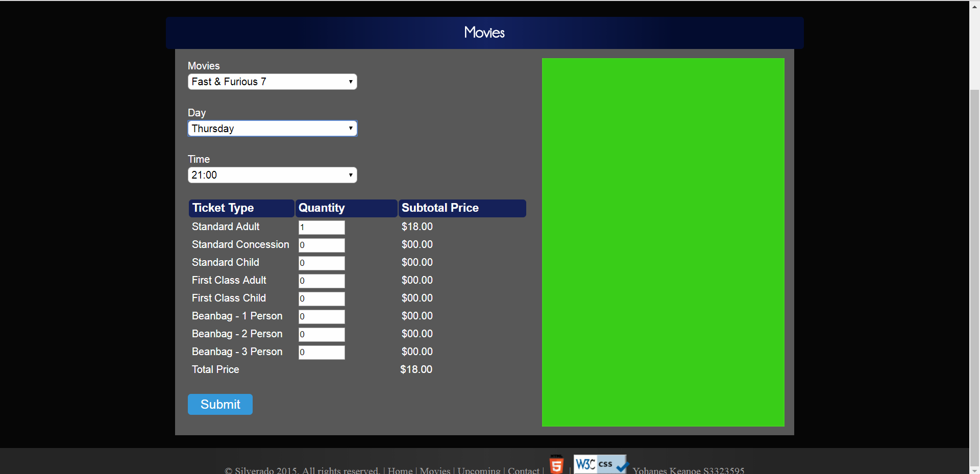
Task: Go to the Upcoming footer link
Action: [x=479, y=470]
